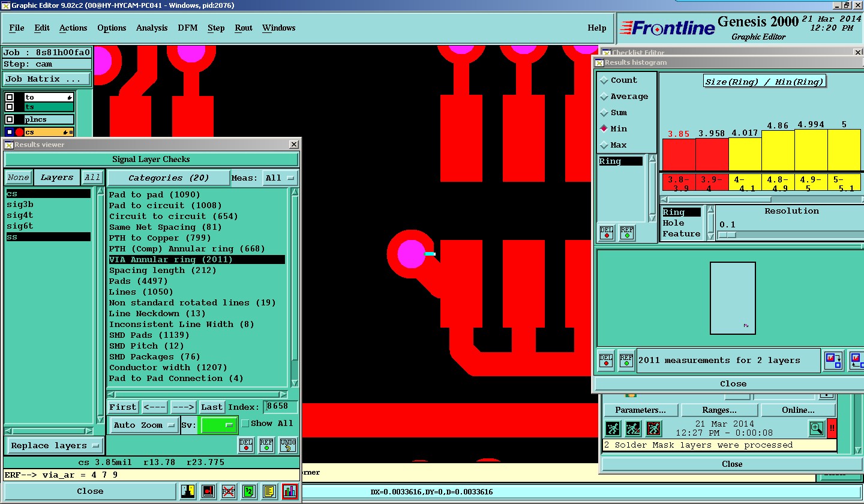Image resolution: width=864 pixels, height=504 pixels.
Task: Jump to the Last result
Action: pos(212,407)
